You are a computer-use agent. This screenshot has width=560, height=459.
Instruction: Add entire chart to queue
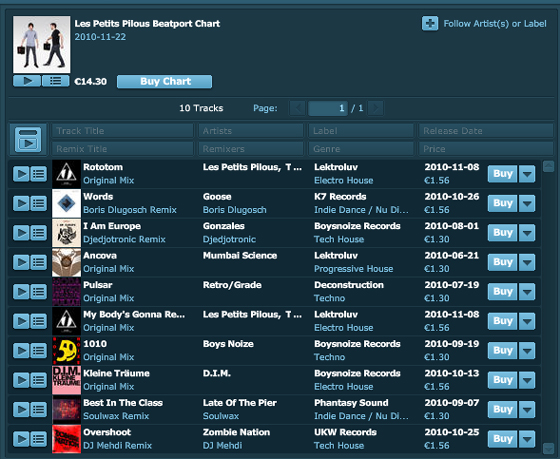click(x=55, y=81)
